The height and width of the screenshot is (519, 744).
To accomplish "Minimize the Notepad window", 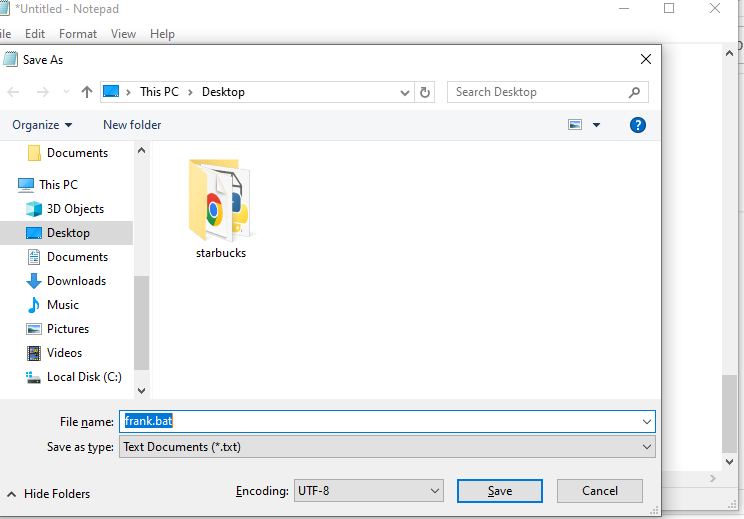I will tap(624, 8).
